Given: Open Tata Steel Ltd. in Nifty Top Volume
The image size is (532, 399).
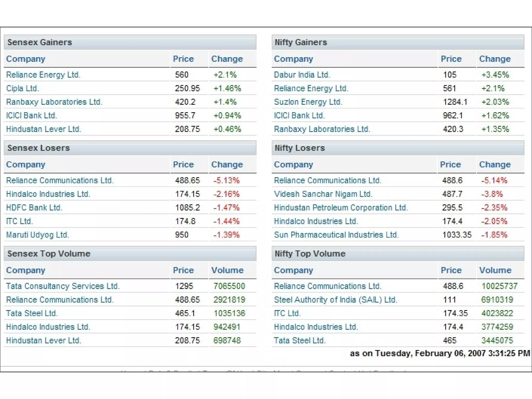Looking at the screenshot, I should click(300, 340).
